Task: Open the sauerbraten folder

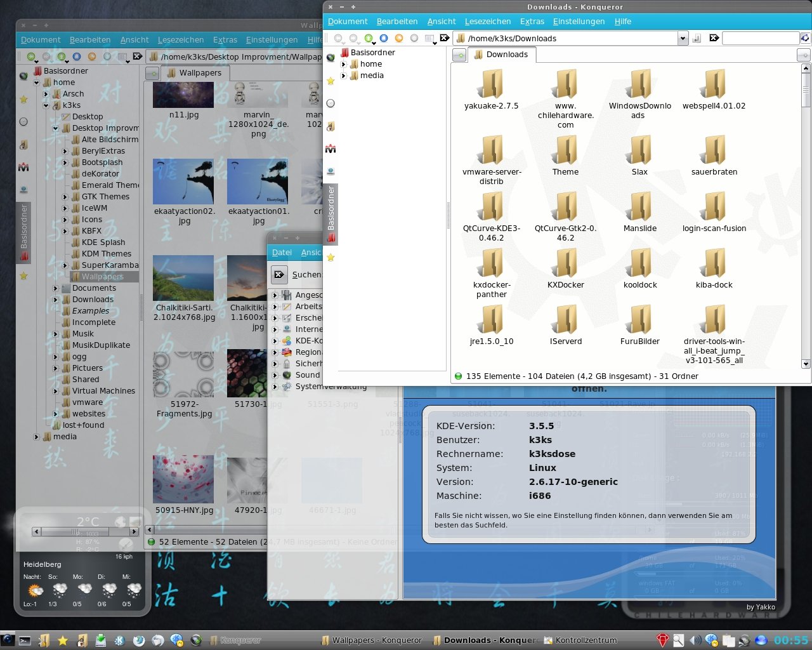Action: [714, 156]
